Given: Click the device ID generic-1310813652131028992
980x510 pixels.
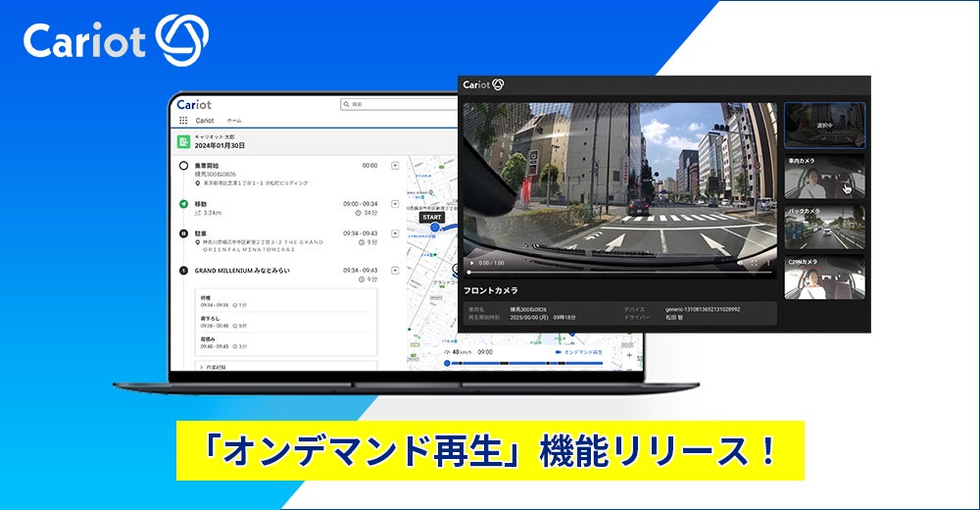Looking at the screenshot, I should 703,309.
